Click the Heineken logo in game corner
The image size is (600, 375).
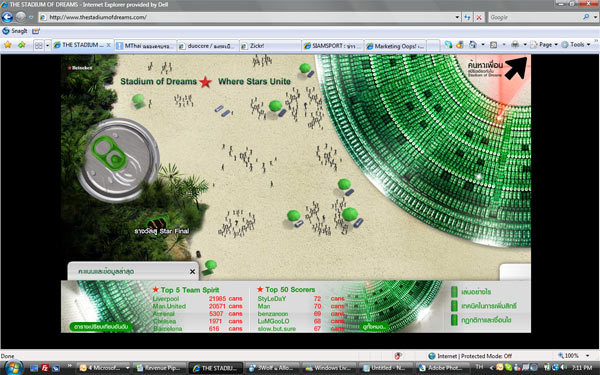tap(80, 68)
